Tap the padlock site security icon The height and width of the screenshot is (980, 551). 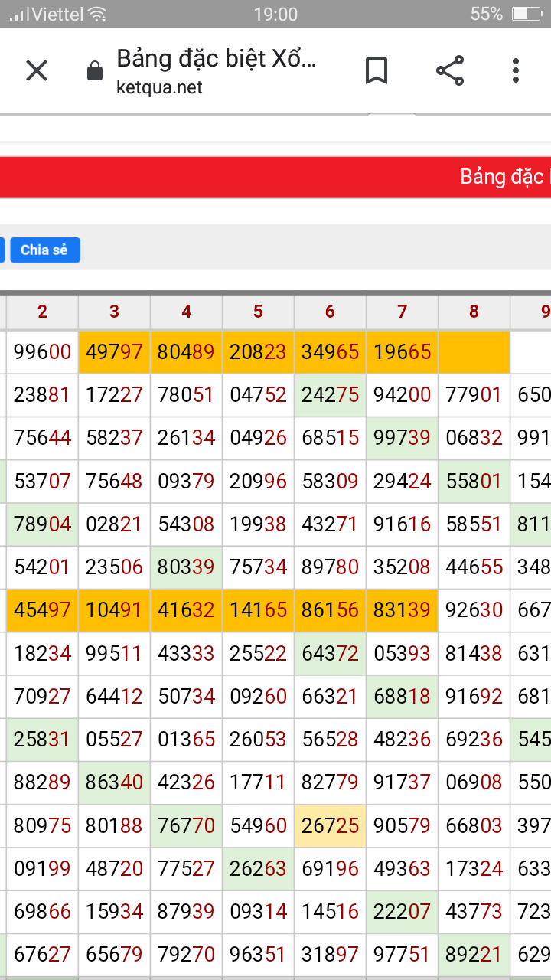(x=95, y=71)
